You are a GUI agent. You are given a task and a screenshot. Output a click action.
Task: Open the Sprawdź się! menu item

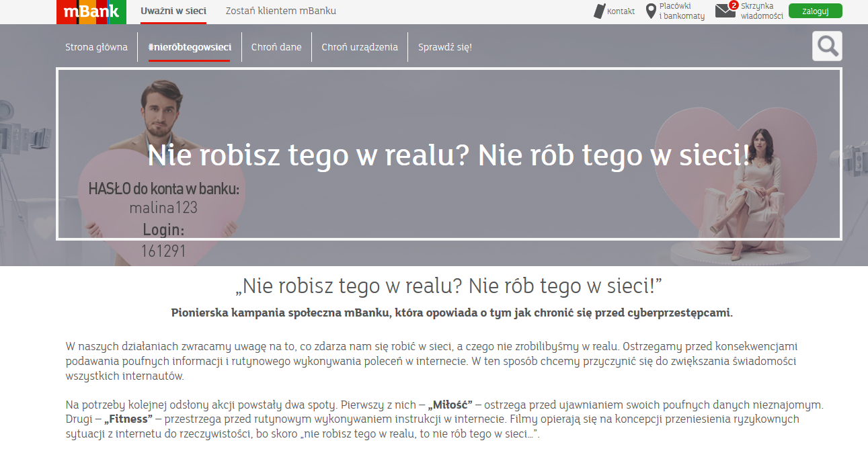445,47
